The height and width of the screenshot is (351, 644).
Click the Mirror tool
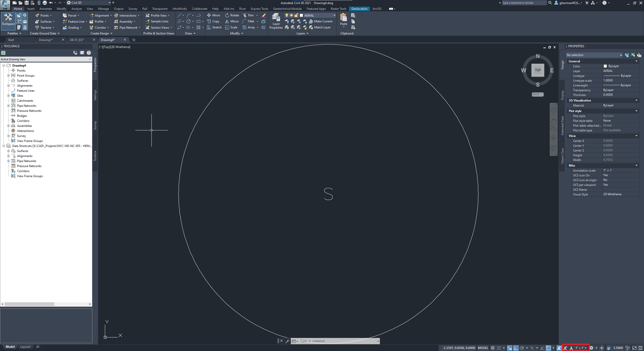click(231, 21)
